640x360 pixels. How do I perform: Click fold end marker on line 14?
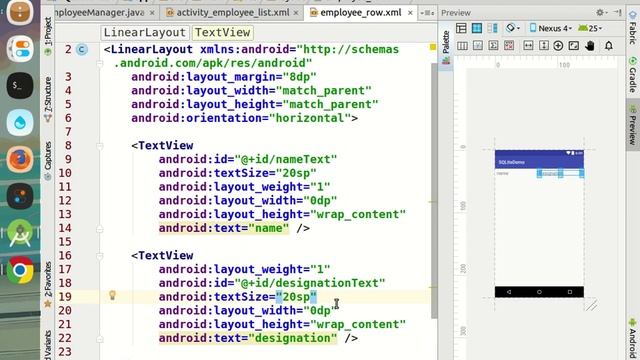[100, 229]
